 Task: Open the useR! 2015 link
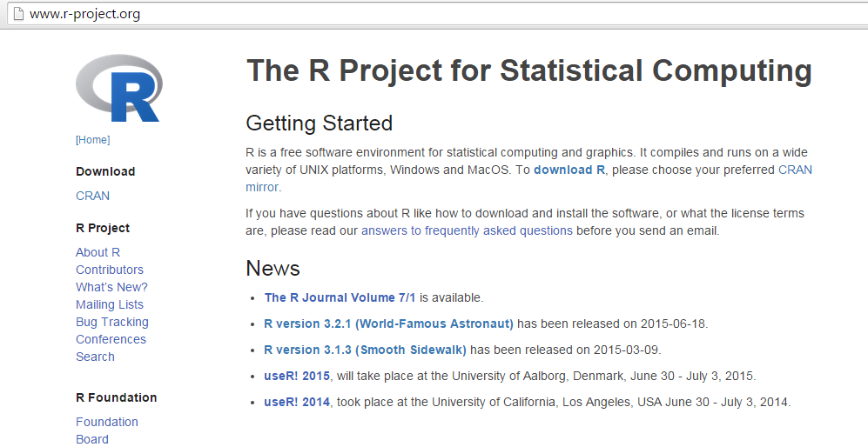[297, 377]
